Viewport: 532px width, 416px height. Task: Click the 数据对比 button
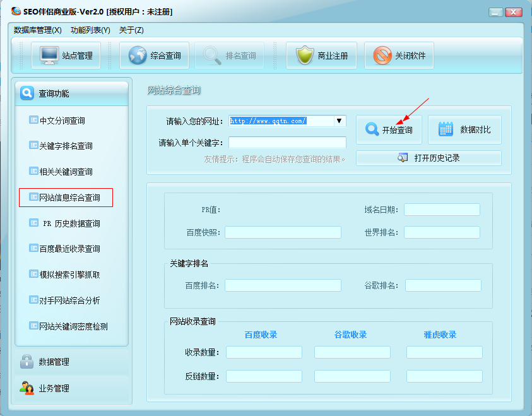pos(464,129)
